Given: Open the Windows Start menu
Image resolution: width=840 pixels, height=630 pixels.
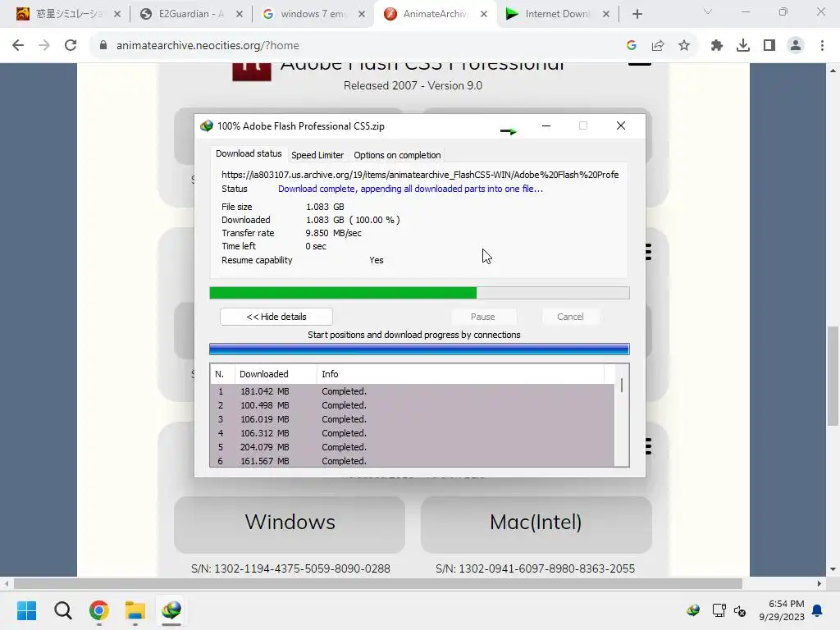Looking at the screenshot, I should [x=26, y=610].
